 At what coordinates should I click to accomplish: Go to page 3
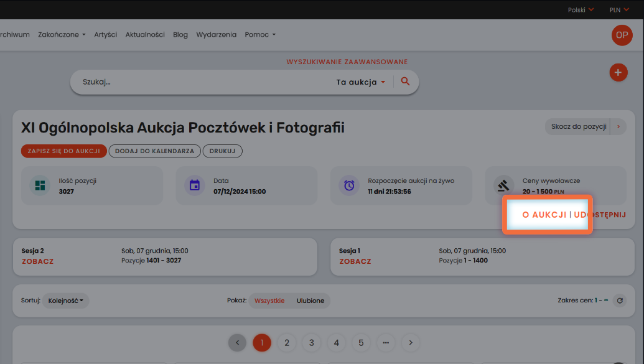[x=311, y=343]
